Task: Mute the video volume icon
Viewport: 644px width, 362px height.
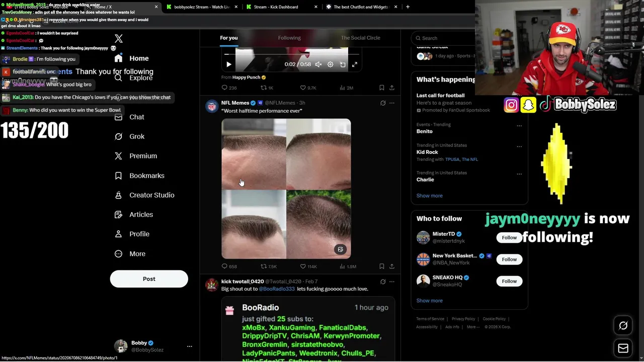Action: pyautogui.click(x=318, y=64)
